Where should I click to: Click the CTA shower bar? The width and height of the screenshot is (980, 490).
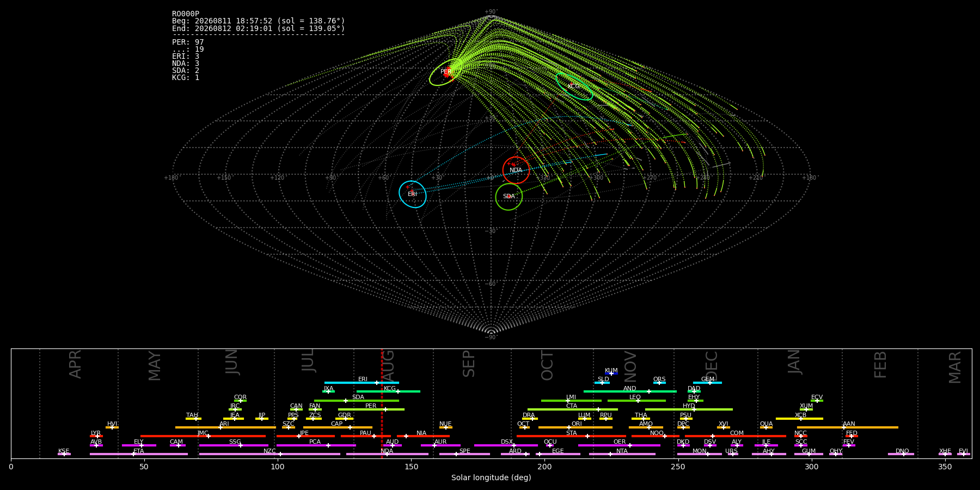pos(573,409)
